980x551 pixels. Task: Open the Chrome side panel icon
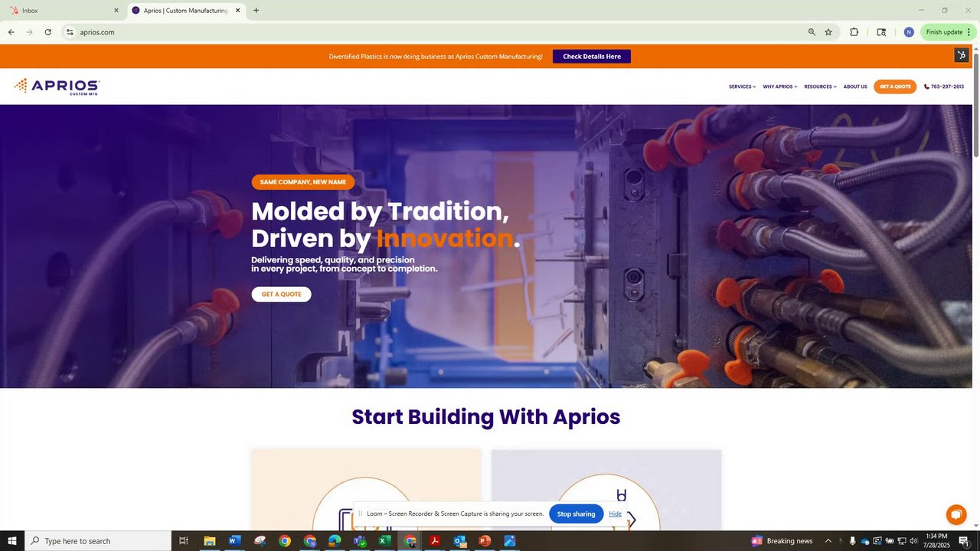pyautogui.click(x=881, y=32)
